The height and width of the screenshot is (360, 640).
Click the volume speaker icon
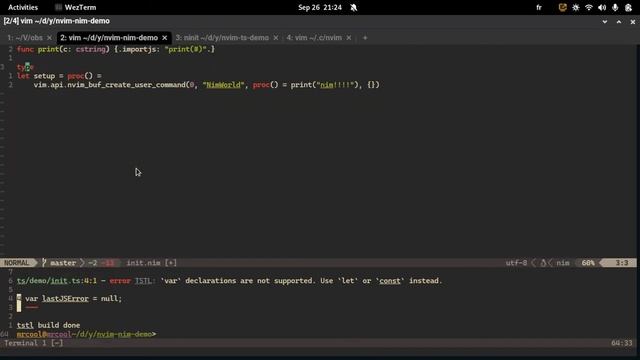[602, 7]
